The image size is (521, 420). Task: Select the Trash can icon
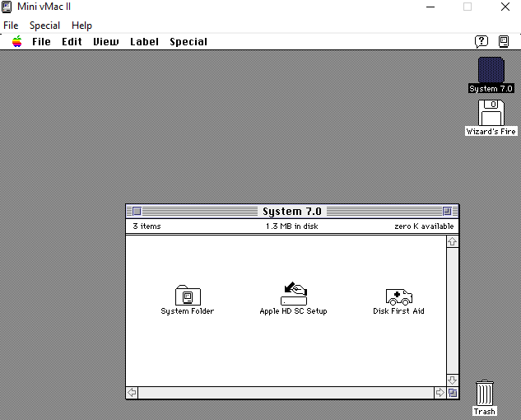(x=485, y=393)
